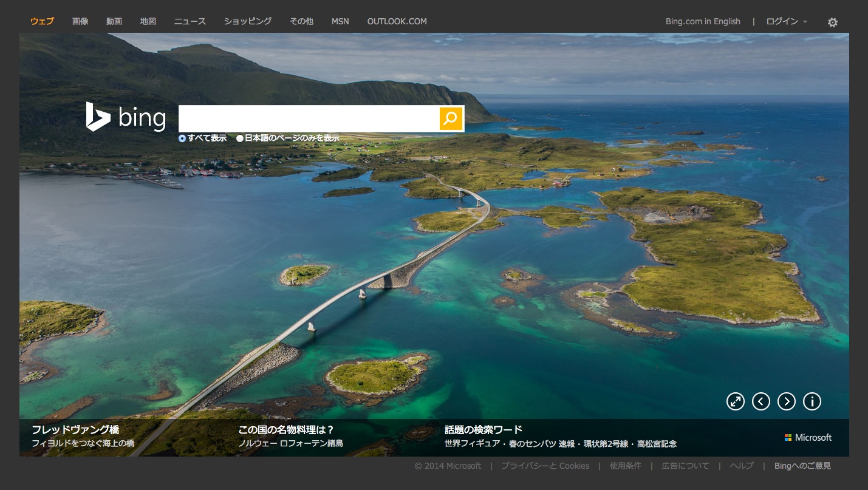Open the ニュース tab
The height and width of the screenshot is (490, 868).
click(x=190, y=21)
